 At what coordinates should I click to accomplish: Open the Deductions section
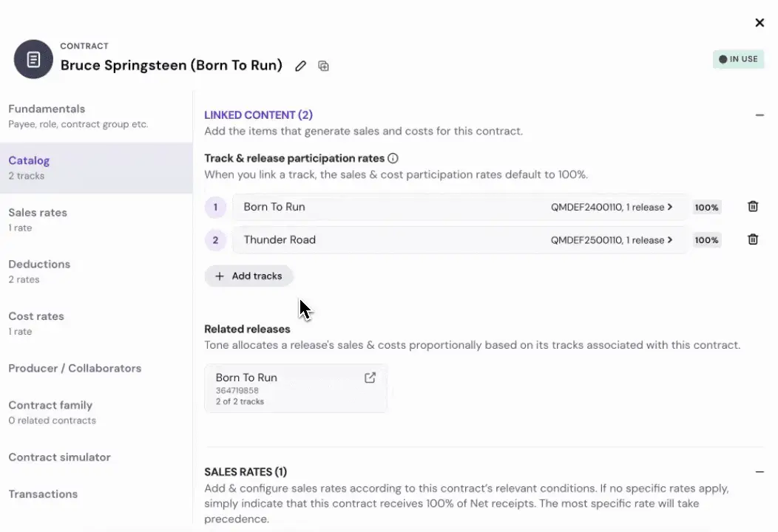click(x=96, y=271)
